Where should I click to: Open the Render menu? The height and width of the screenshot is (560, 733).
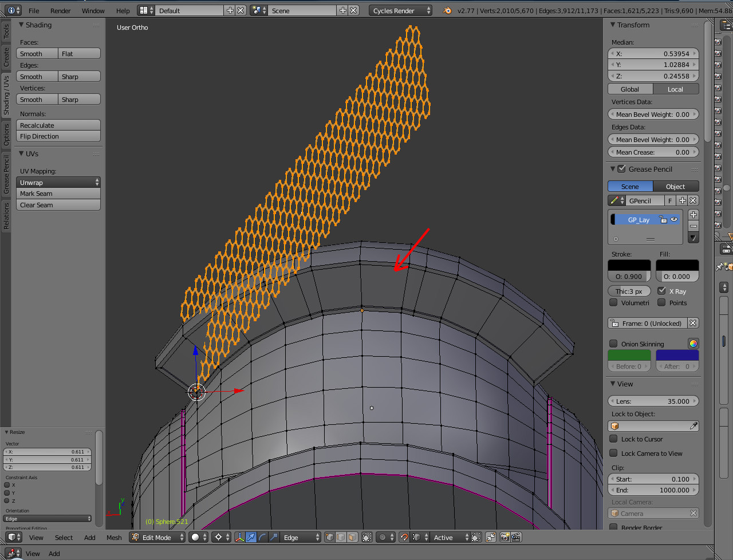coord(60,10)
